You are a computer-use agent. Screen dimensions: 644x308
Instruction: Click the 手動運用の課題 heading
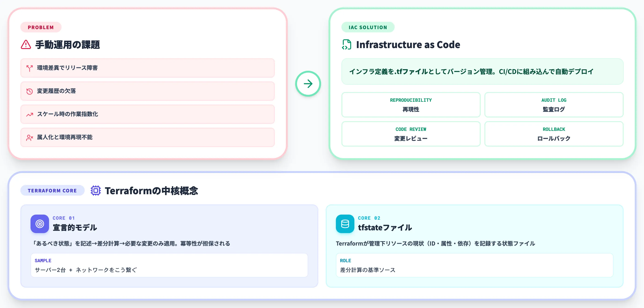click(x=68, y=45)
